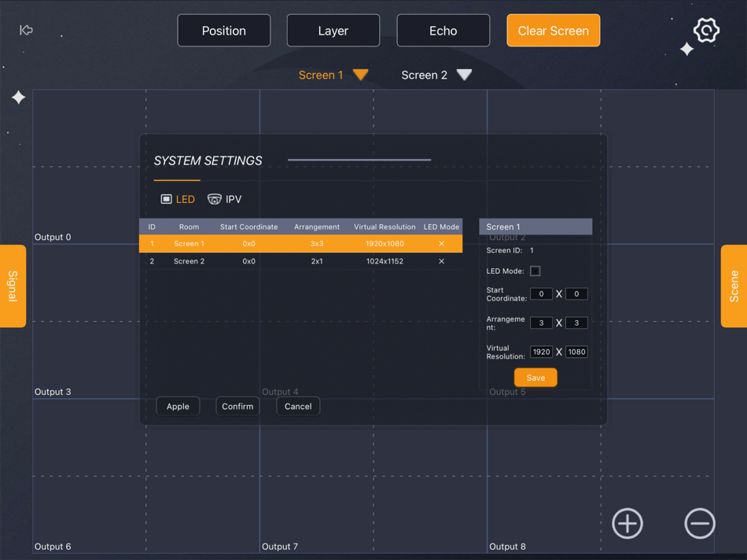
Task: Edit Arrangement first value field
Action: pos(541,323)
